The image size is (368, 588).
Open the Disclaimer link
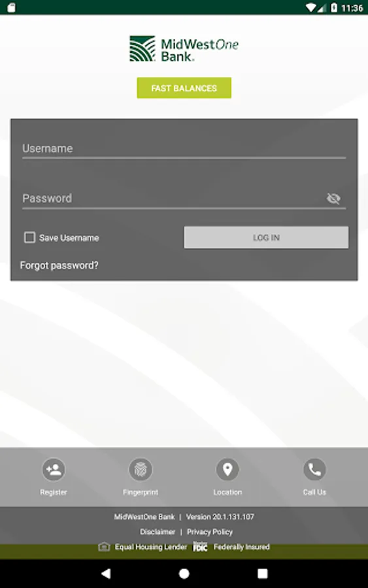158,532
